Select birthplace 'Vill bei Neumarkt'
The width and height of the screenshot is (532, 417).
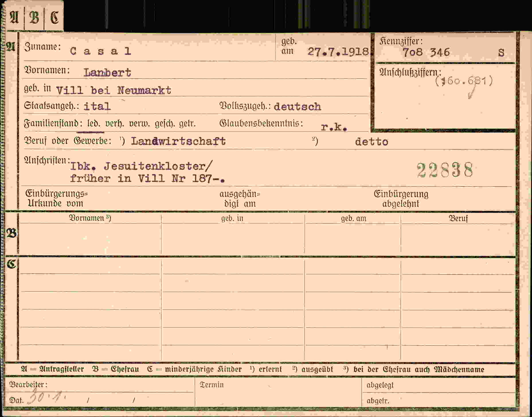[x=114, y=90]
